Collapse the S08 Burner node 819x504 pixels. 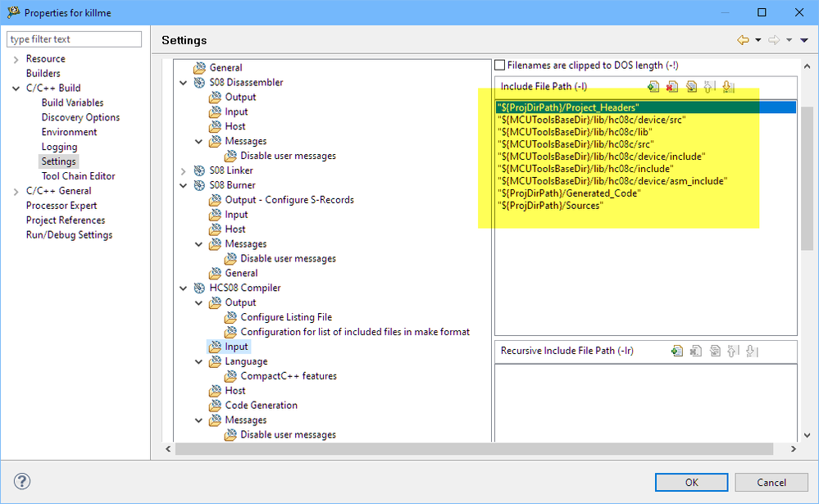(184, 185)
